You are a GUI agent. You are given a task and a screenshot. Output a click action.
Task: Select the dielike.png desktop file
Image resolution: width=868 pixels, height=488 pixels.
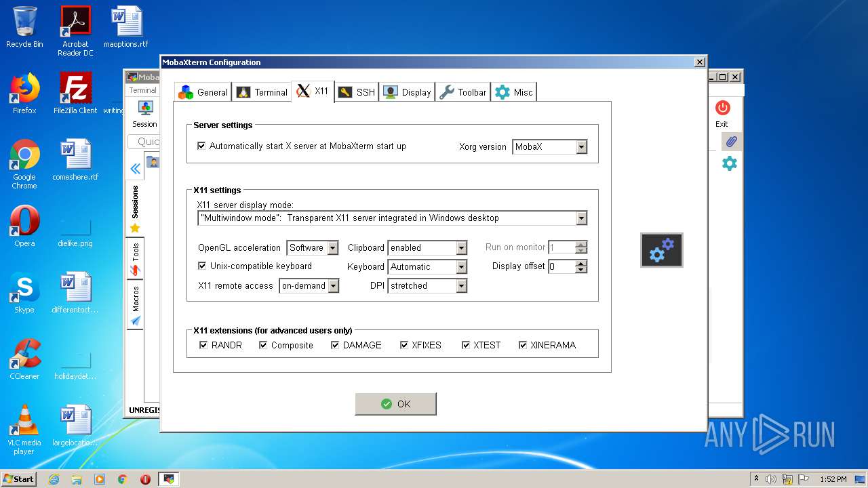75,230
